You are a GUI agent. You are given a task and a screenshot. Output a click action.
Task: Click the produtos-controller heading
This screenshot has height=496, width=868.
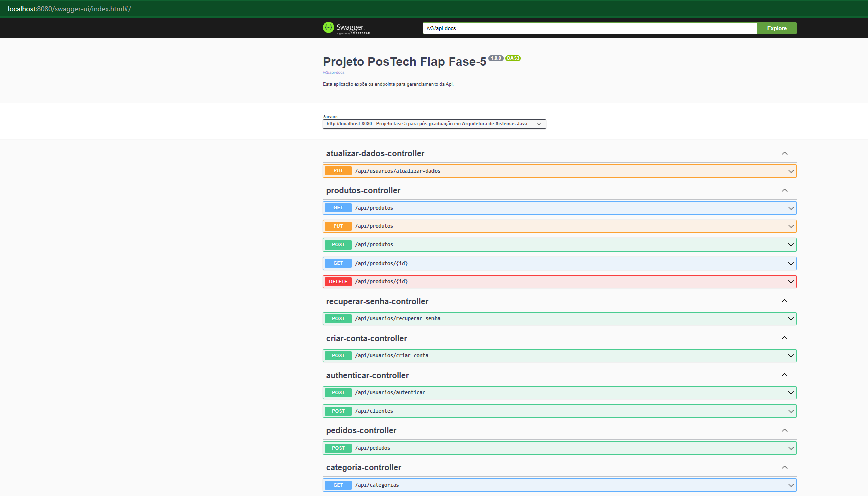tap(363, 190)
